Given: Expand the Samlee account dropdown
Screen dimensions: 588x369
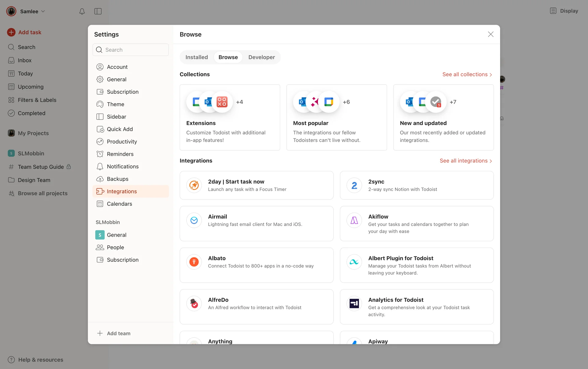Looking at the screenshot, I should (29, 11).
